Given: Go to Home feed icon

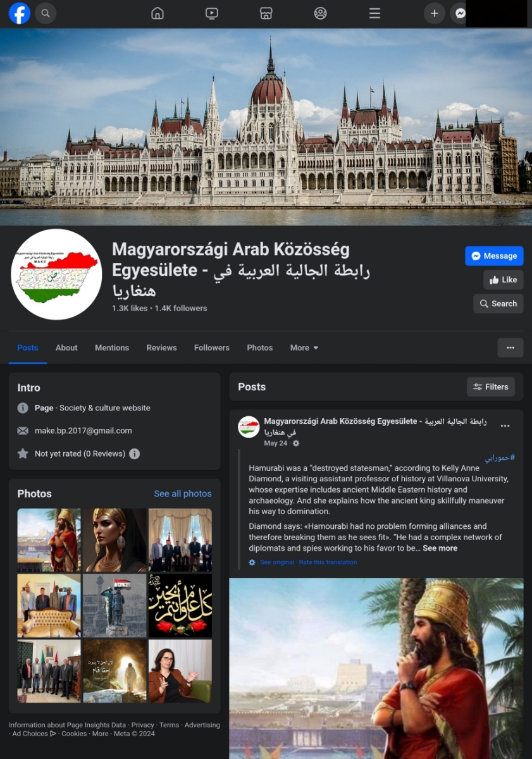Looking at the screenshot, I should coord(158,13).
